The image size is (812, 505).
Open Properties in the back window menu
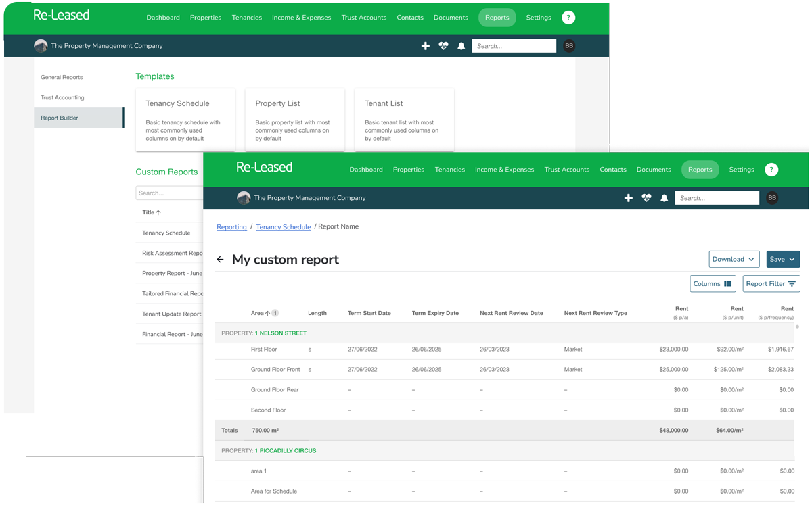(x=206, y=18)
